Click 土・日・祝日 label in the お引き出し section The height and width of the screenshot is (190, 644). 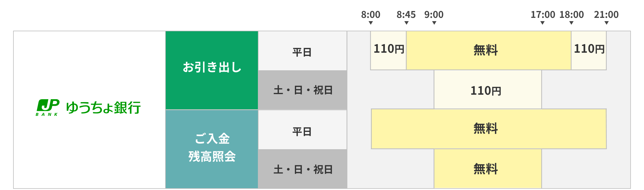302,90
